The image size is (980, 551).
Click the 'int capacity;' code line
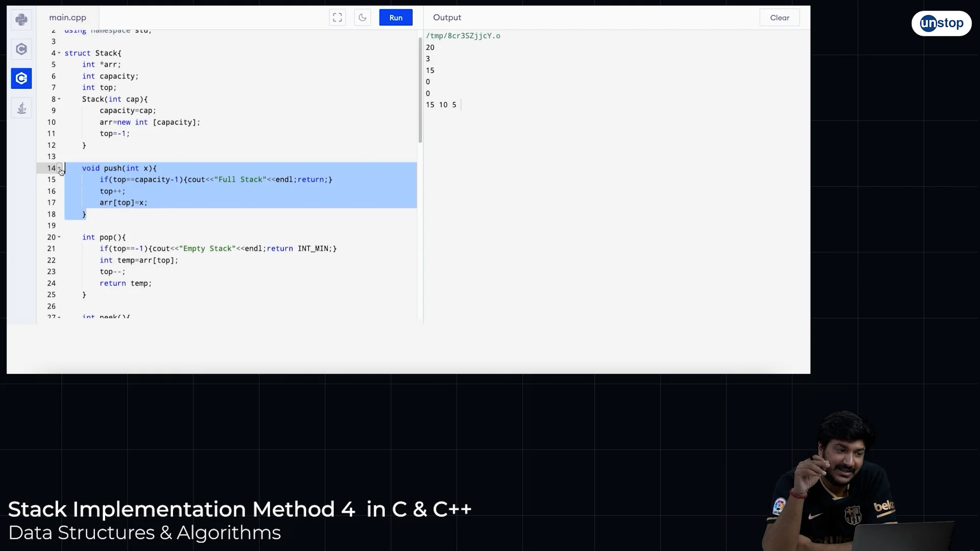coord(110,76)
